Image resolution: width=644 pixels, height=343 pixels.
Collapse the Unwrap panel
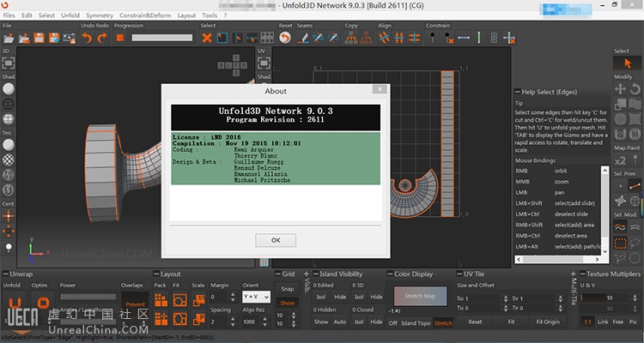coord(5,274)
